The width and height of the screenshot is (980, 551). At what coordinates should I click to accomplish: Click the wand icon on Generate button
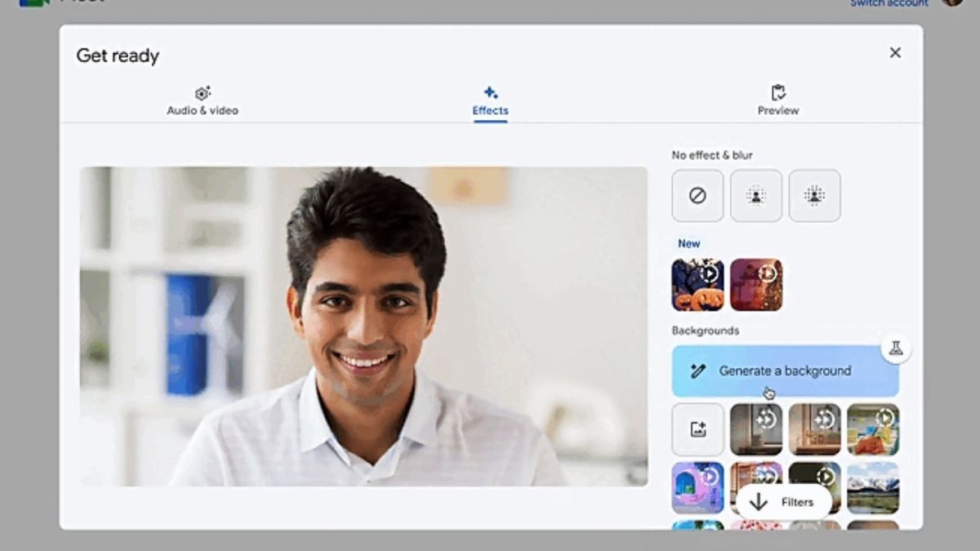697,371
